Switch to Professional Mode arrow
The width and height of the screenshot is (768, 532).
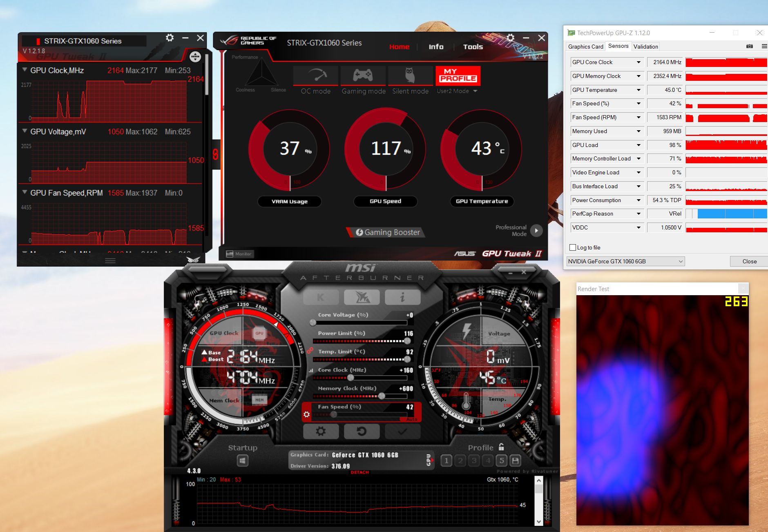point(536,231)
